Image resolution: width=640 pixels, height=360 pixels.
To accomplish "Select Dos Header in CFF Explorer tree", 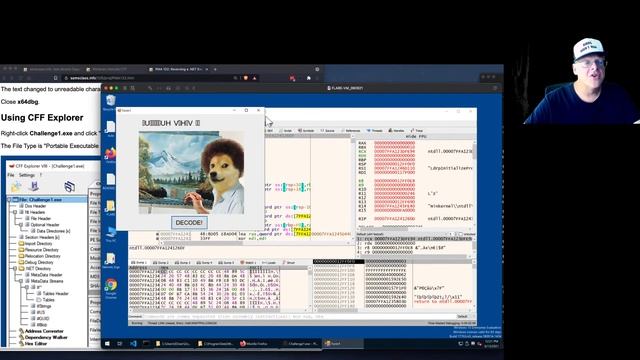I will pos(35,206).
